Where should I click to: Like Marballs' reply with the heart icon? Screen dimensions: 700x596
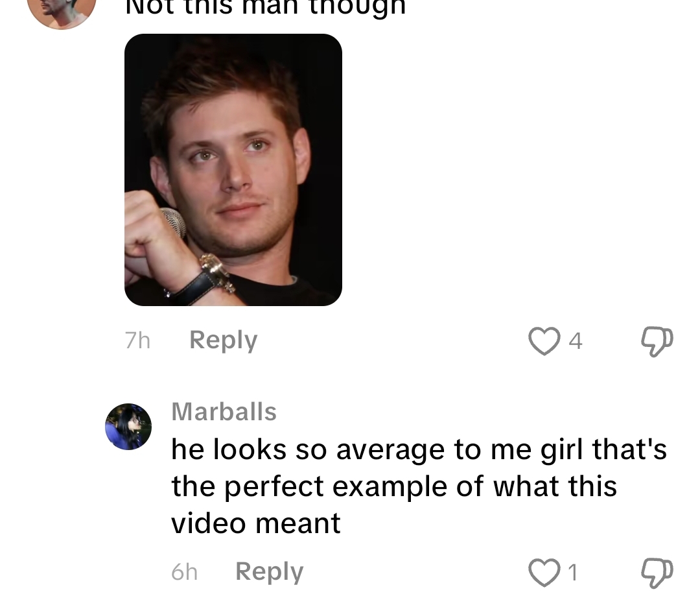click(x=544, y=572)
